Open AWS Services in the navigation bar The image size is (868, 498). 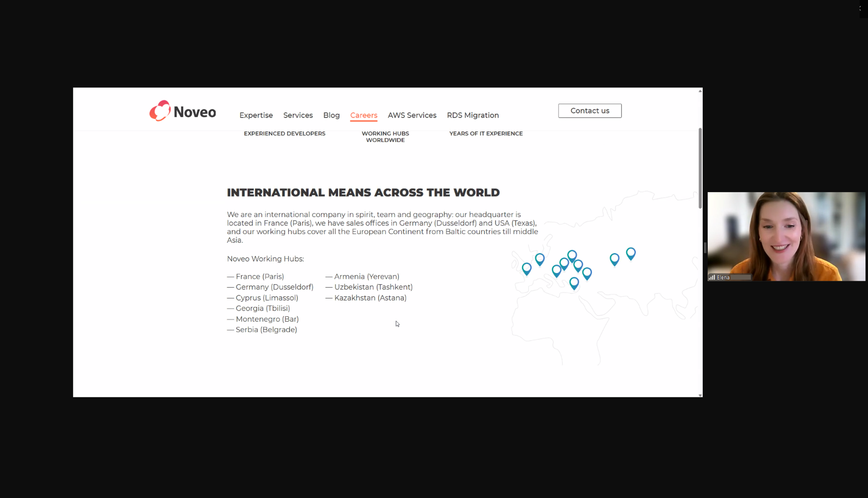pyautogui.click(x=412, y=115)
